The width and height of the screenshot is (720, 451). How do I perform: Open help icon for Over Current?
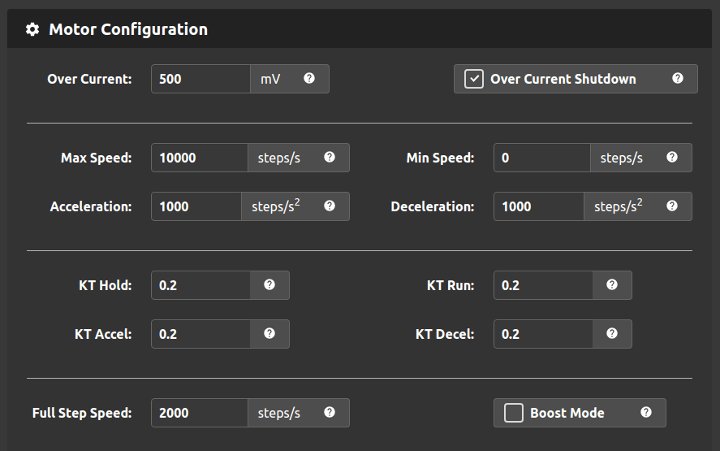309,78
